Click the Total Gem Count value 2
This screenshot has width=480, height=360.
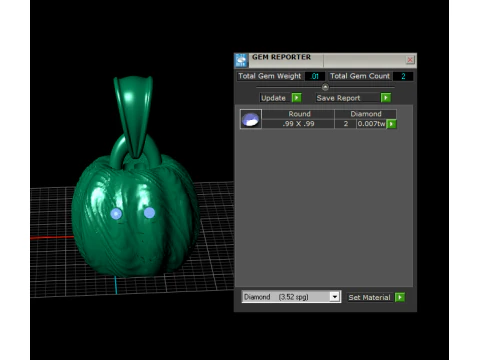coord(403,76)
